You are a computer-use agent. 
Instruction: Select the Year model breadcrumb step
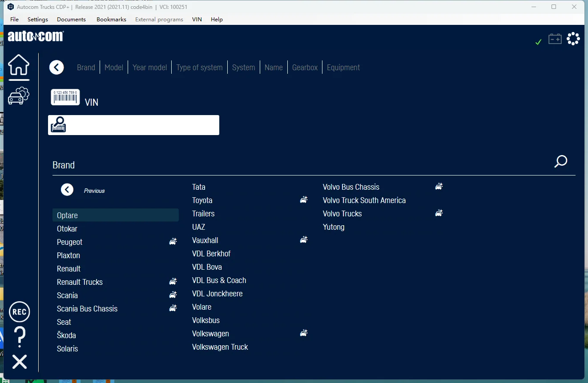click(150, 68)
